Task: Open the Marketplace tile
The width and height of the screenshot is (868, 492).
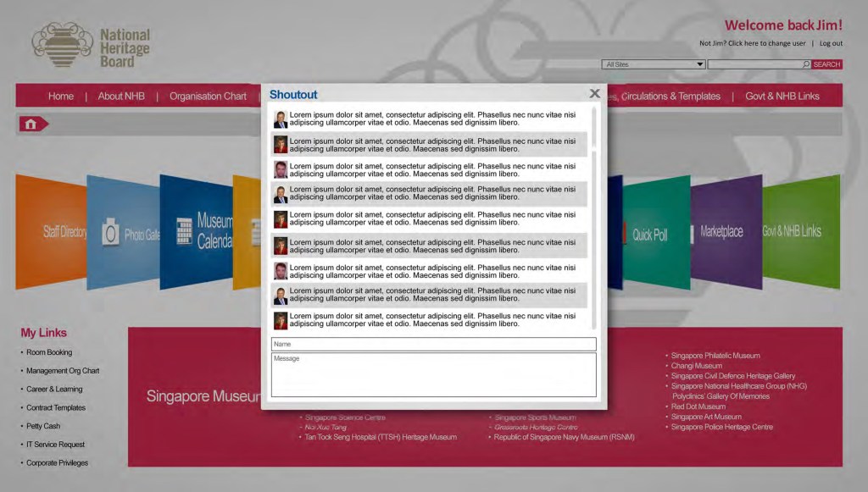Action: [721, 231]
